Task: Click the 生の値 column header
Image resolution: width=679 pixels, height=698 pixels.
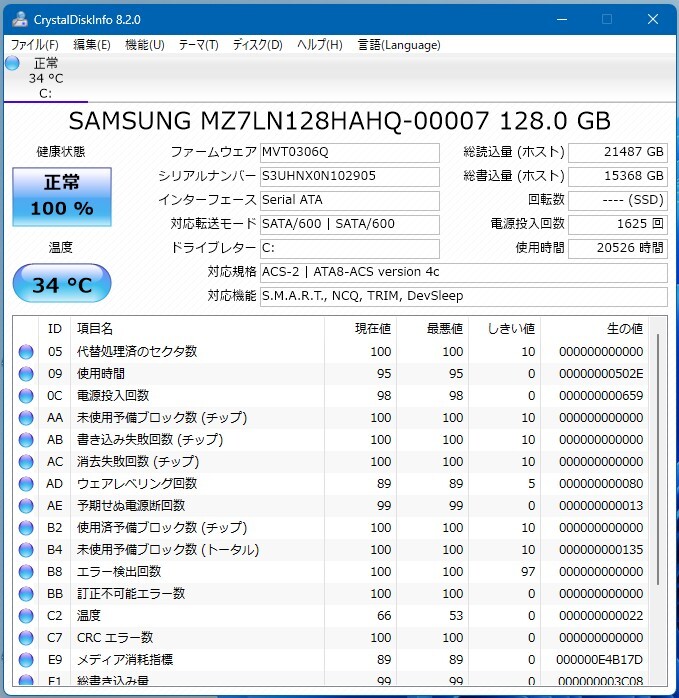Action: click(594, 329)
